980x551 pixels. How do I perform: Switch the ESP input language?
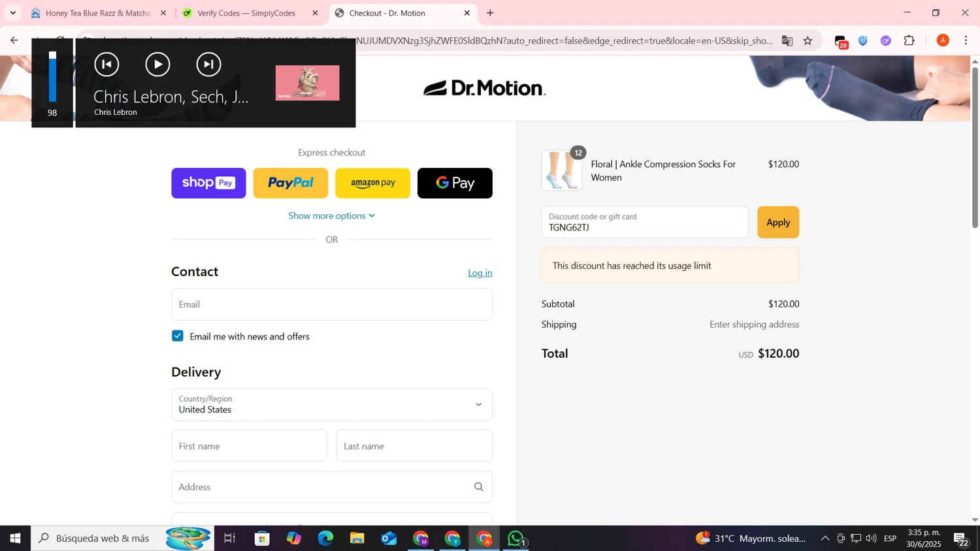pos(890,539)
